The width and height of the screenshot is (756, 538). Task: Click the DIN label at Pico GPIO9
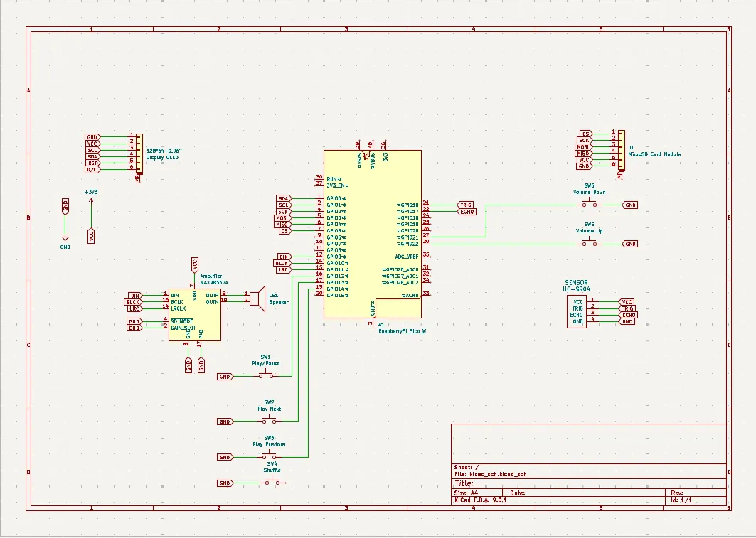tap(284, 257)
